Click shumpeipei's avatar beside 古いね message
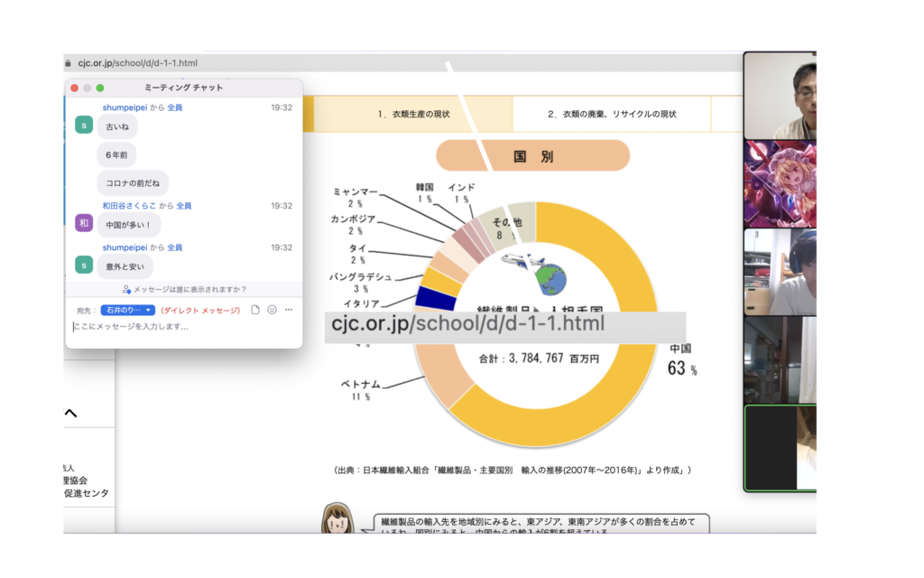The width and height of the screenshot is (924, 578). pyautogui.click(x=84, y=125)
